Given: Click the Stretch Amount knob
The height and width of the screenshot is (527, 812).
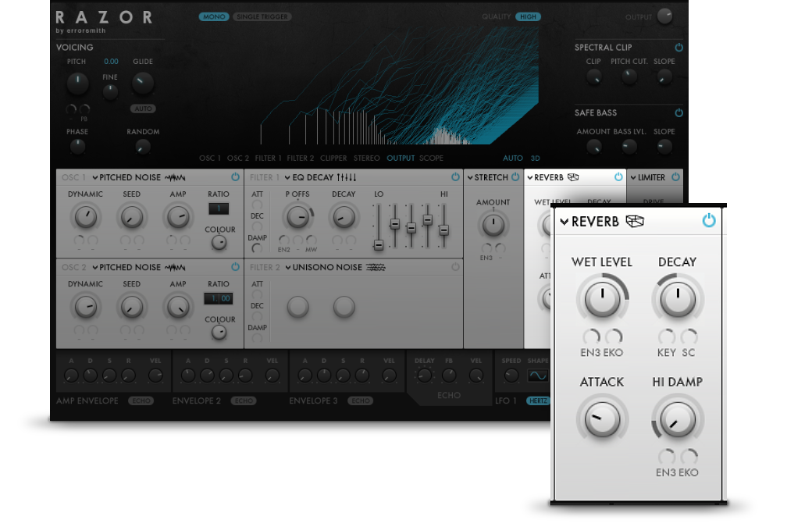Looking at the screenshot, I should (x=493, y=225).
